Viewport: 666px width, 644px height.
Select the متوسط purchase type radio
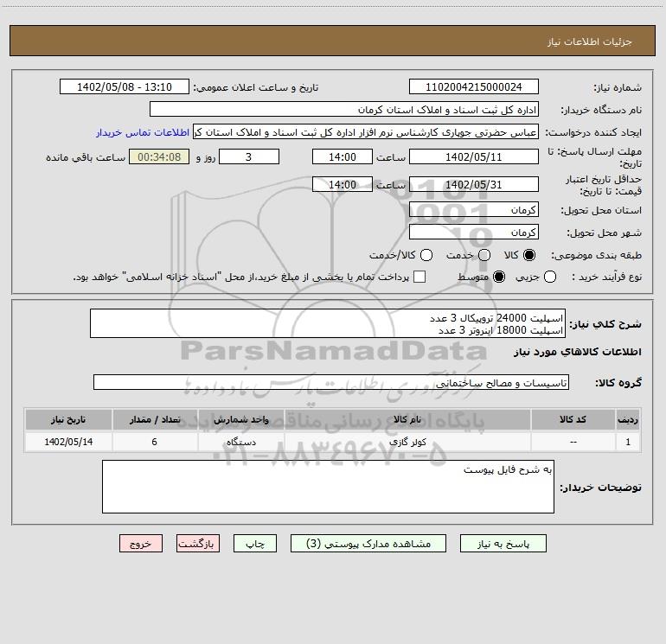tap(499, 277)
